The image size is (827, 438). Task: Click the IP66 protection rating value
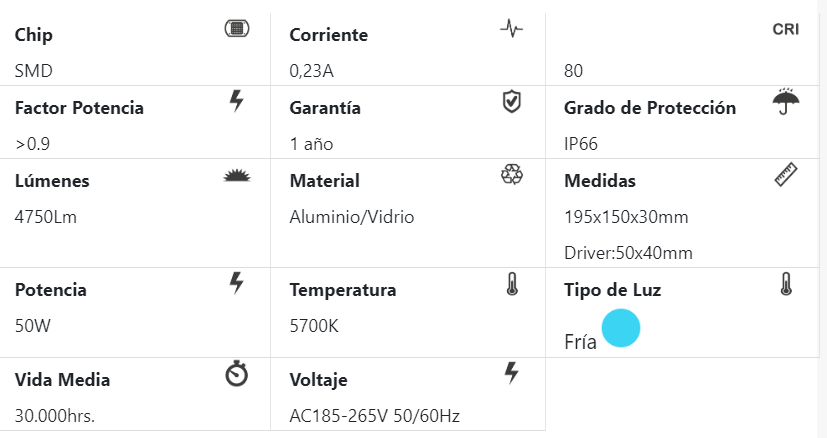point(581,143)
